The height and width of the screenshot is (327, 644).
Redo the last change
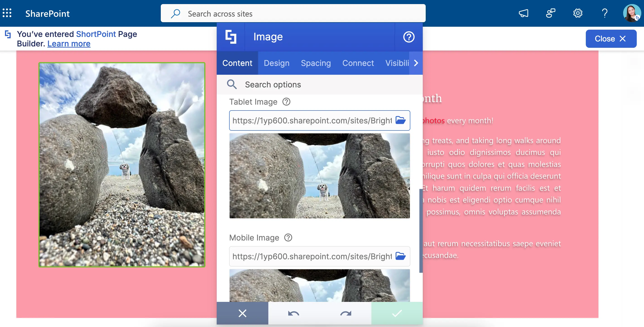click(x=346, y=313)
